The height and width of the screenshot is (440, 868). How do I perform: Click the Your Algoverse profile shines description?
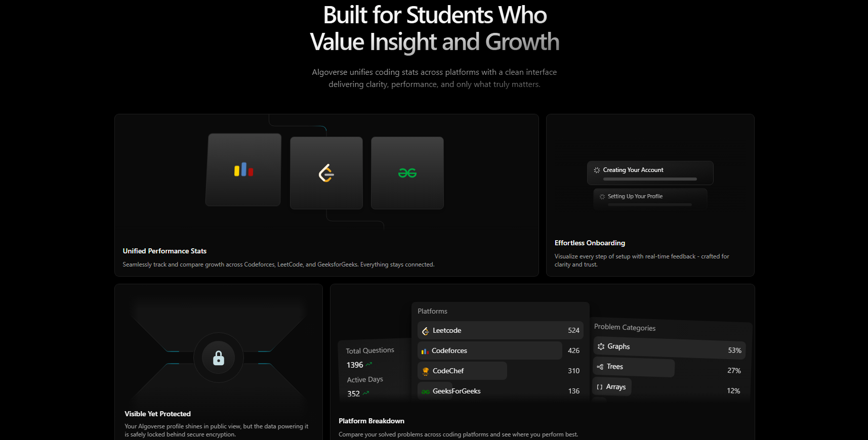pyautogui.click(x=217, y=430)
